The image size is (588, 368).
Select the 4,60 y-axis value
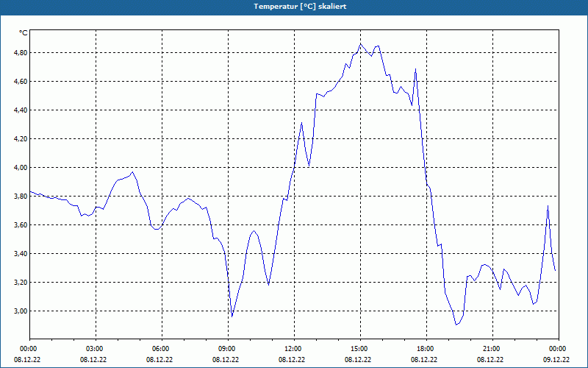click(x=21, y=81)
